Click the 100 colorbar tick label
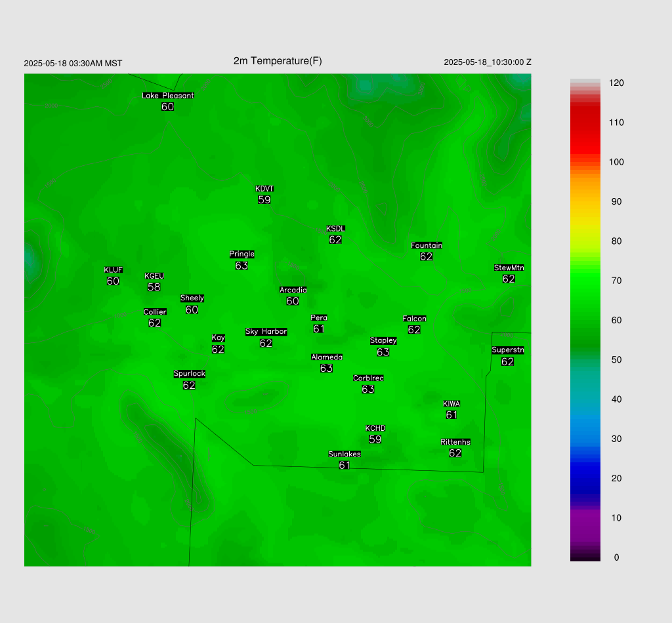Screen dimensions: 672x623 pyautogui.click(x=616, y=162)
